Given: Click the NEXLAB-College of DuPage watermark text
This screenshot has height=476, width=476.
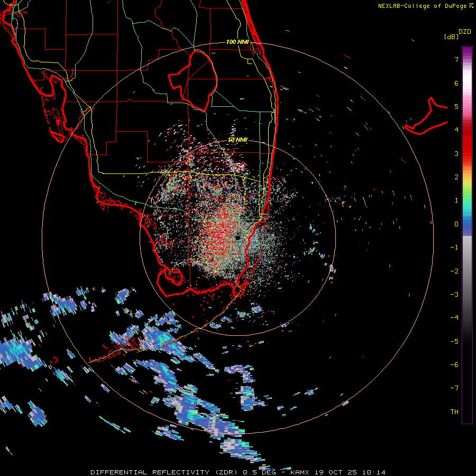Looking at the screenshot, I should tap(425, 6).
